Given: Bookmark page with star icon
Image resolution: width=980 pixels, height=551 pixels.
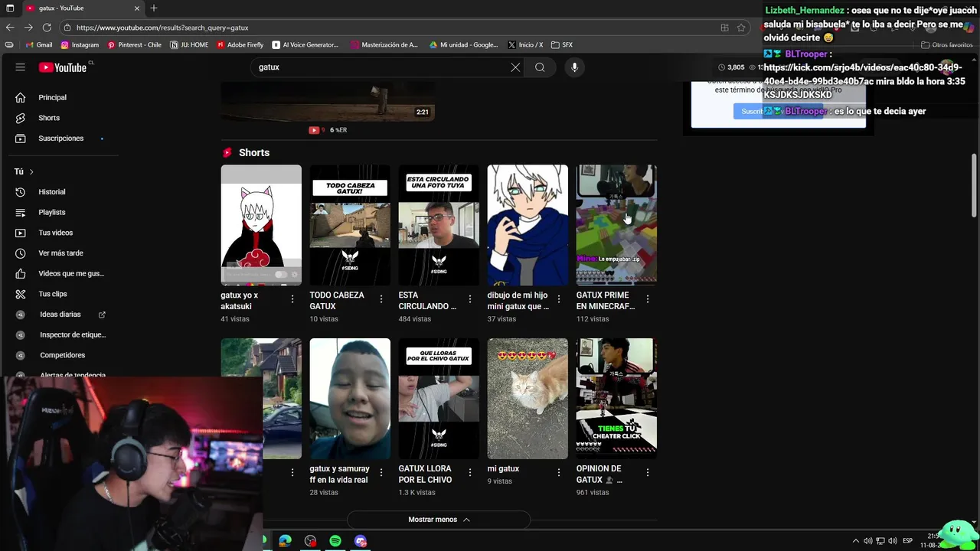Looking at the screenshot, I should [741, 28].
